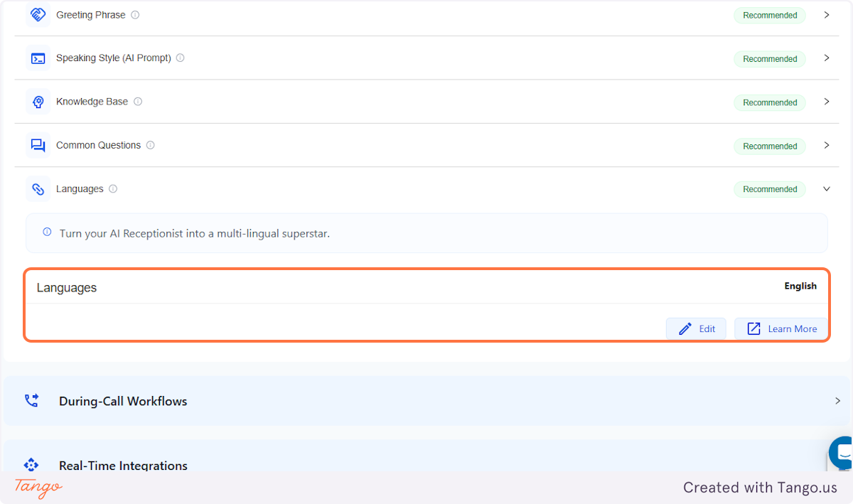Select the Knowledge Base label

click(92, 102)
